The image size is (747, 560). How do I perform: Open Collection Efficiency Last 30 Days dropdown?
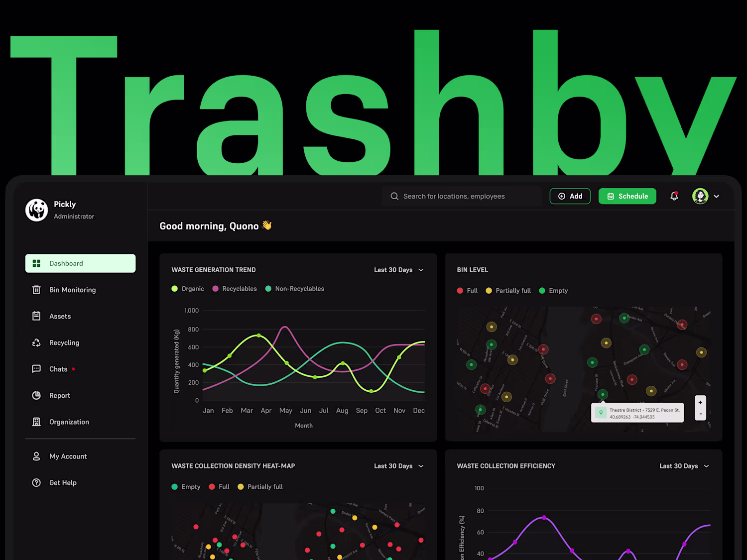click(x=684, y=466)
